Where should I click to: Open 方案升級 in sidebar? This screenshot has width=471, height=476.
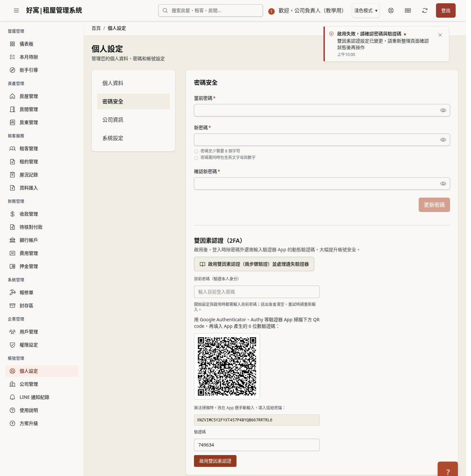(42, 423)
